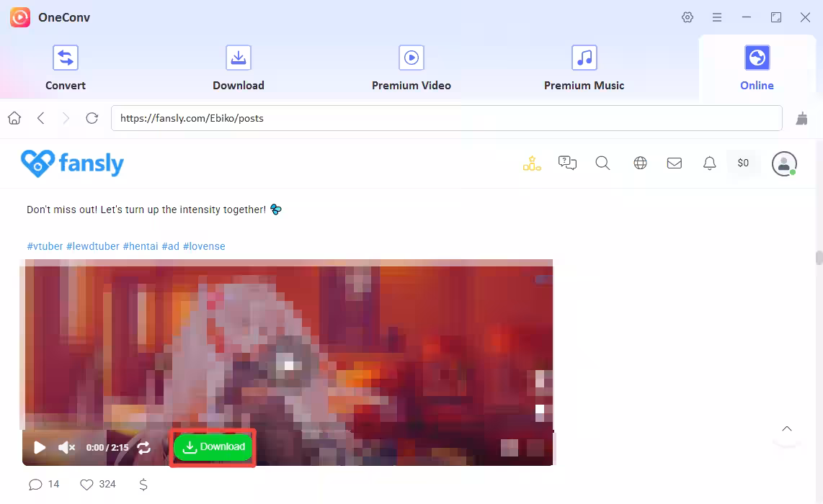Toggle video loop
This screenshot has height=504, width=823.
click(144, 447)
